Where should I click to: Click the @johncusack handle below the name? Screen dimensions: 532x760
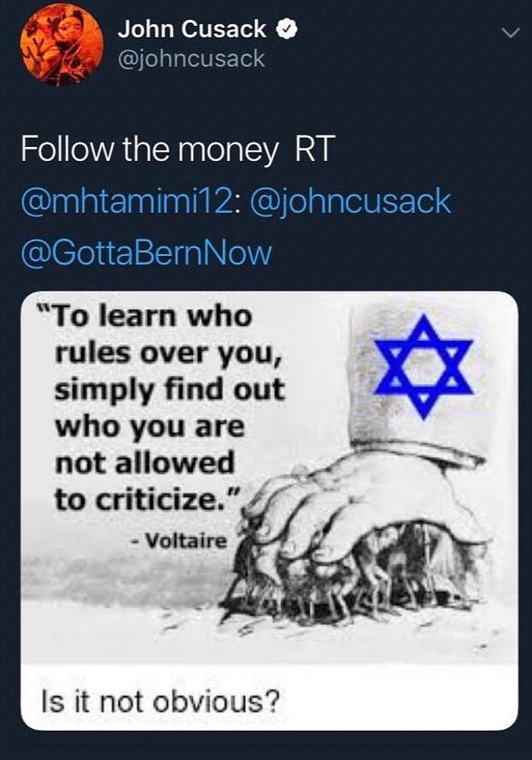coord(190,60)
